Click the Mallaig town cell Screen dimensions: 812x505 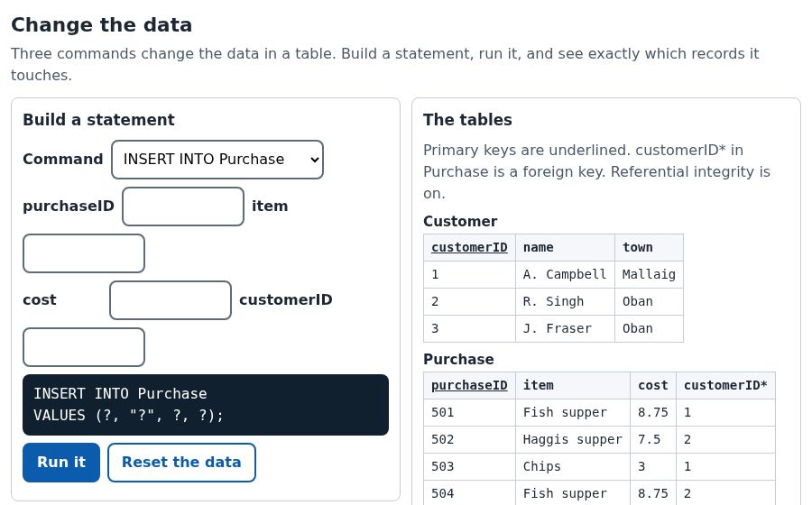[649, 275]
